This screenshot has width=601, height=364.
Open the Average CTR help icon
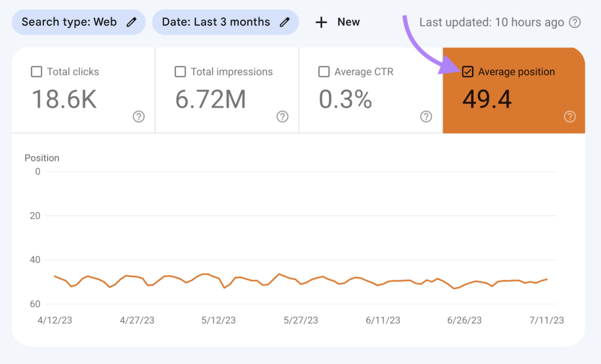426,117
